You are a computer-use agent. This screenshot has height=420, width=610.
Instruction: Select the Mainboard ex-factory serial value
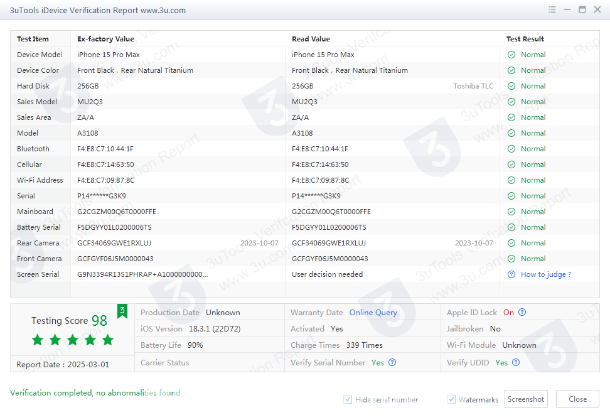coord(117,212)
